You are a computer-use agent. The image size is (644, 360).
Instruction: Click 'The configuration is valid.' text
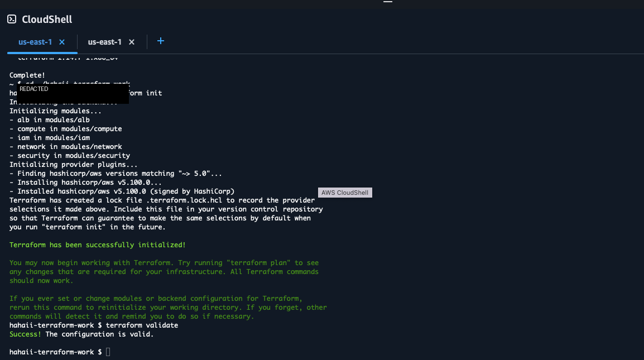tap(99, 334)
